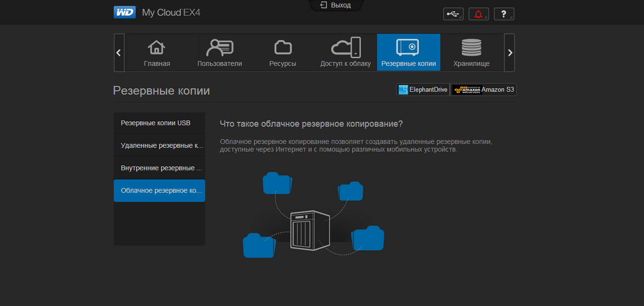Screen dimensions: 644x306
Task: Open Резервные копии USB section
Action: [x=159, y=123]
